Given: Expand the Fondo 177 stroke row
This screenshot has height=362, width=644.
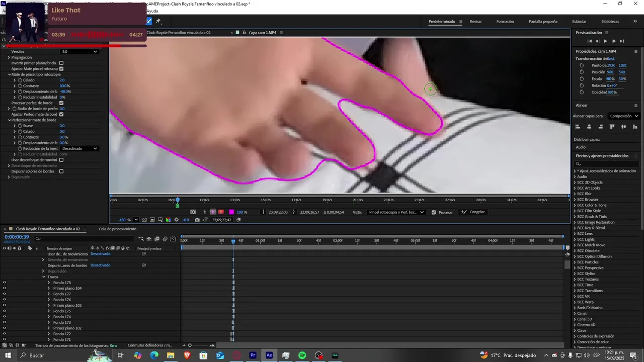Looking at the screenshot, I should (49, 294).
